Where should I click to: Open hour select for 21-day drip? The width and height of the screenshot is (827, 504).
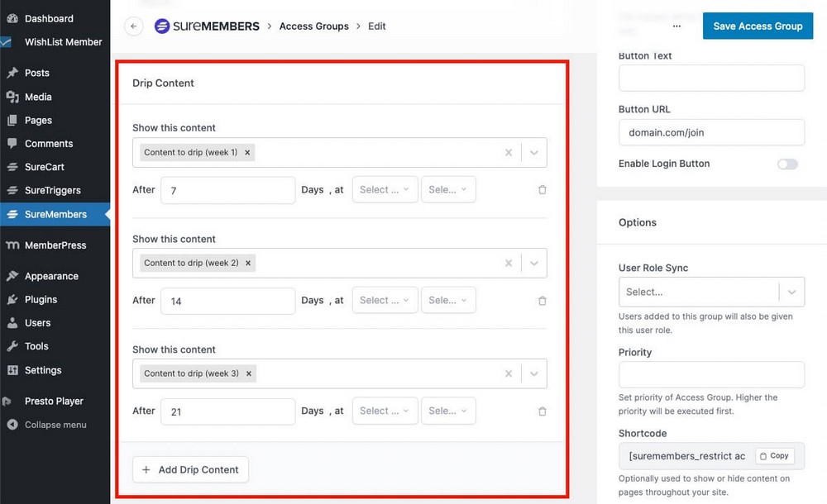pos(385,411)
